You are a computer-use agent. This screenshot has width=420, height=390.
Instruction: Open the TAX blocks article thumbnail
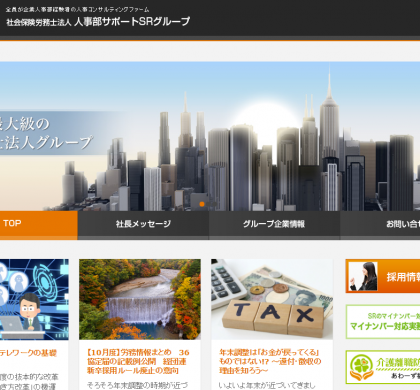tap(272, 299)
